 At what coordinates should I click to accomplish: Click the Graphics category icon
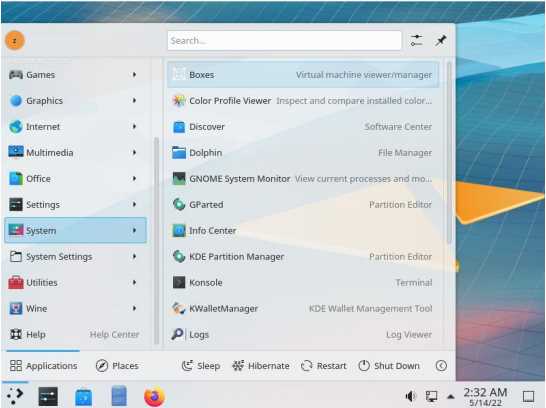(16, 101)
